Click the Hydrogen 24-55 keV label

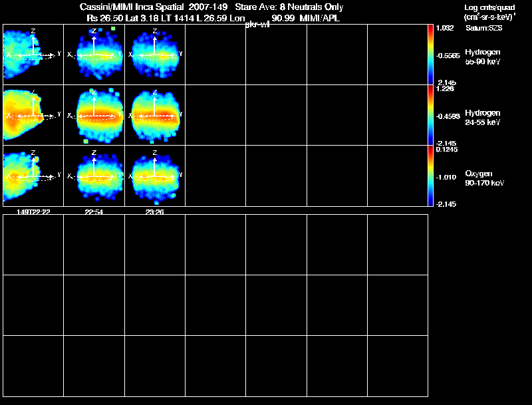[483, 117]
